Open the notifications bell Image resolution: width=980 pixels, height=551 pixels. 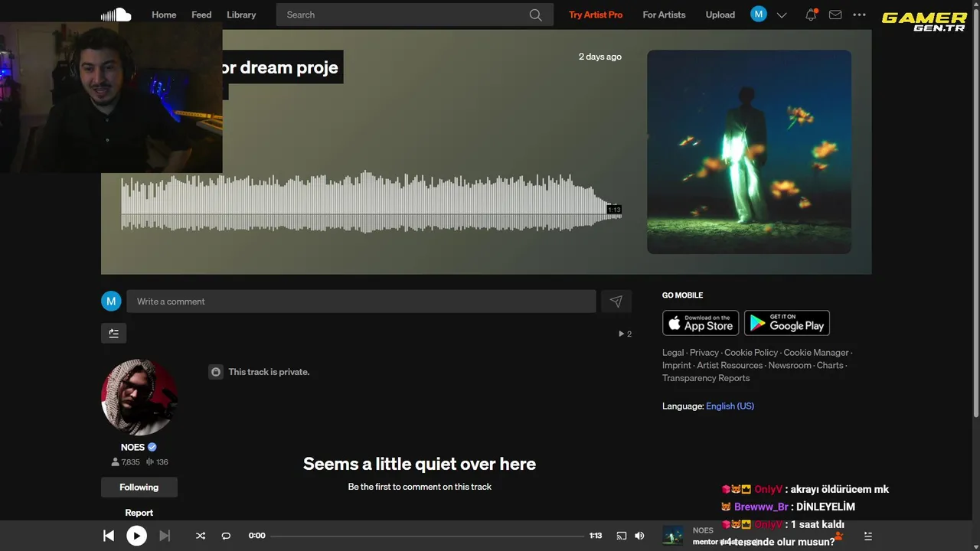click(x=811, y=15)
